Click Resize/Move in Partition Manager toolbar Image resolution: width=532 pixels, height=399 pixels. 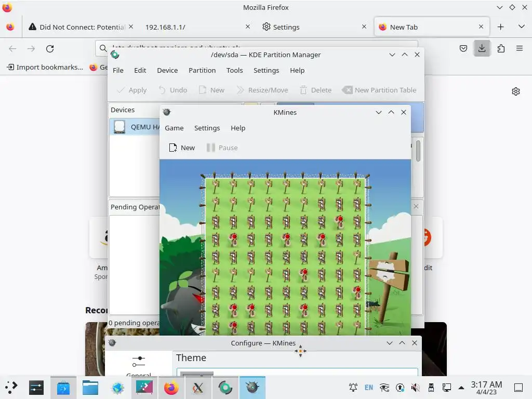point(262,90)
